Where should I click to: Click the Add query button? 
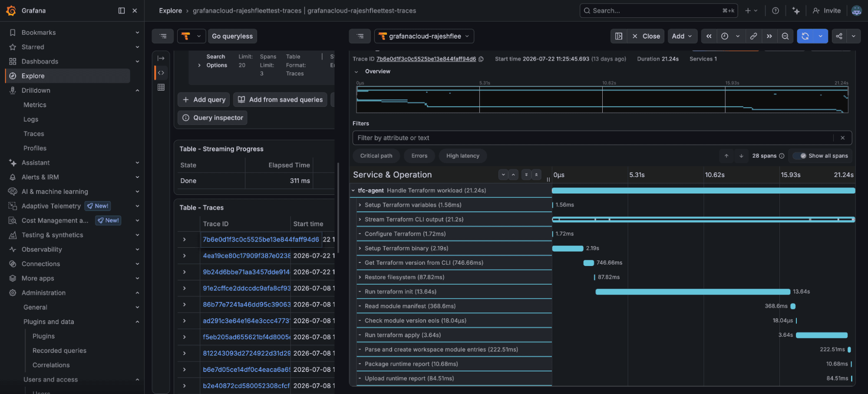coord(204,100)
